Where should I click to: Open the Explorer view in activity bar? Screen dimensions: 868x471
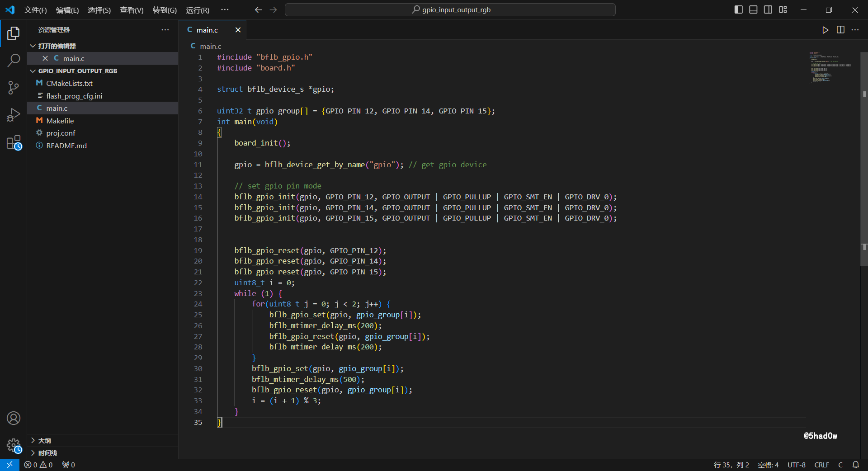(x=14, y=33)
